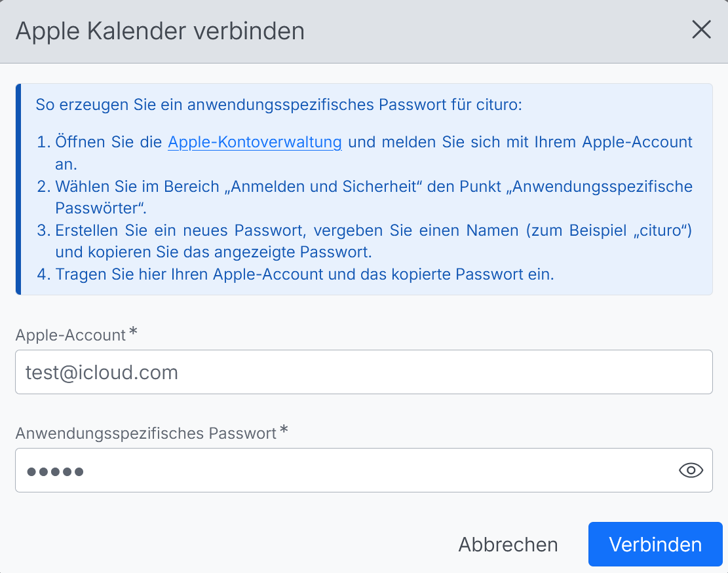Open the Apple-Kontoverwaltung link
The image size is (728, 573).
coord(254,142)
